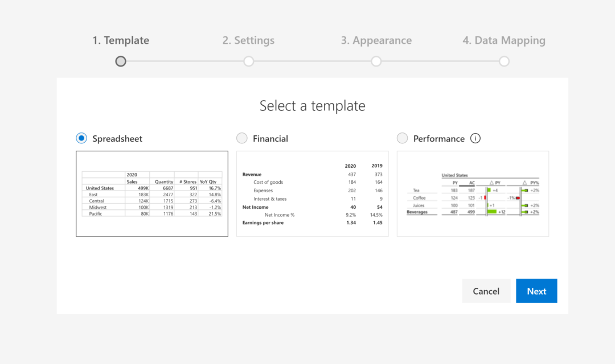Click the Spreadsheet template preview thumbnail
The height and width of the screenshot is (364, 615).
click(151, 193)
